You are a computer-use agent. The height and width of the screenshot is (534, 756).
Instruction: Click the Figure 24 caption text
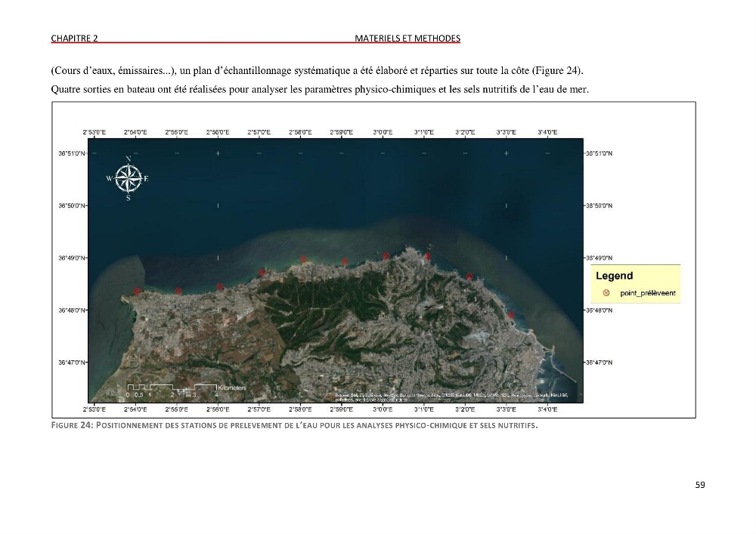pos(294,425)
